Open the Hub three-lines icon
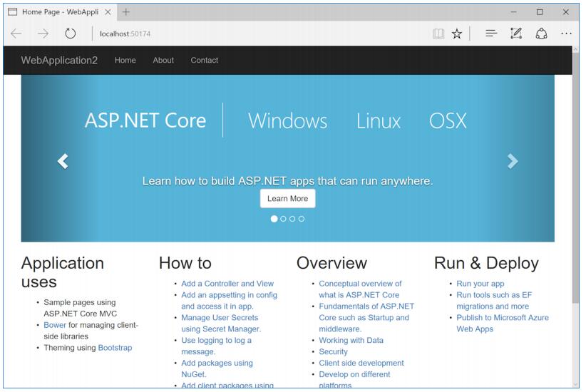This screenshot has width=586, height=392. tap(491, 33)
